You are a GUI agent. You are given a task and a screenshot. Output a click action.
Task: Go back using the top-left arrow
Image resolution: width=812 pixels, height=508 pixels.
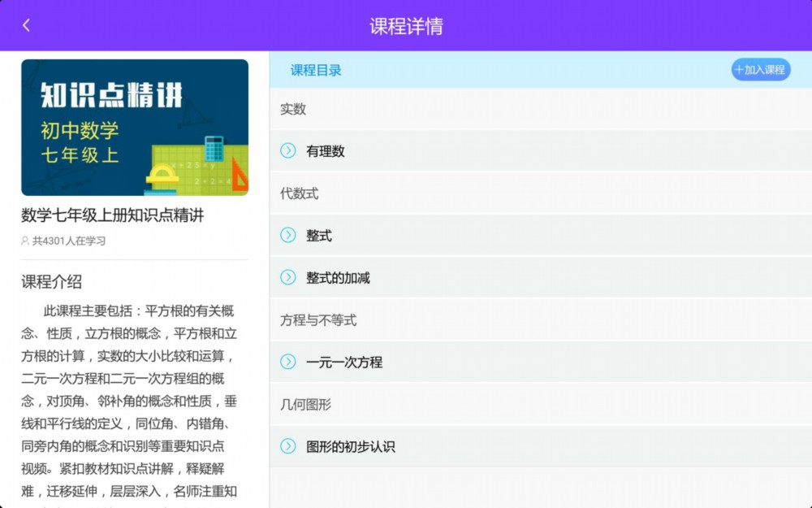(x=26, y=25)
